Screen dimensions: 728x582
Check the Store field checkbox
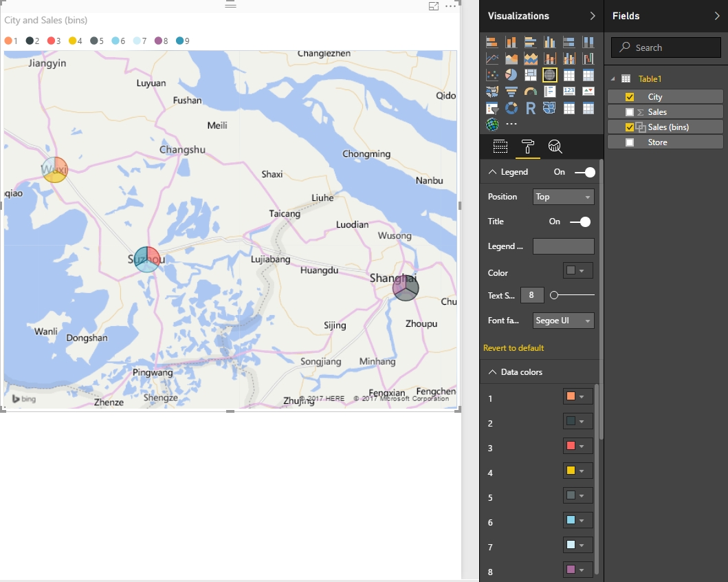(630, 142)
